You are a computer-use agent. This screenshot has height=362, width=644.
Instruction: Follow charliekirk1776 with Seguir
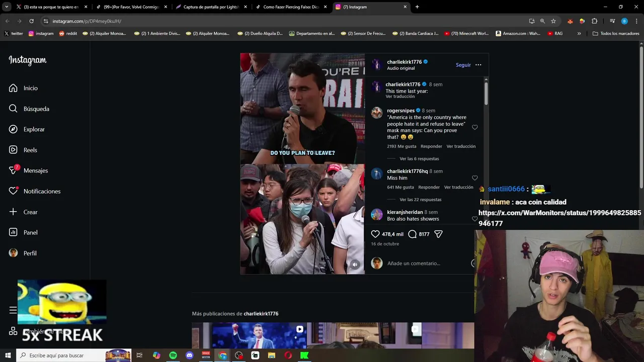[x=463, y=65]
